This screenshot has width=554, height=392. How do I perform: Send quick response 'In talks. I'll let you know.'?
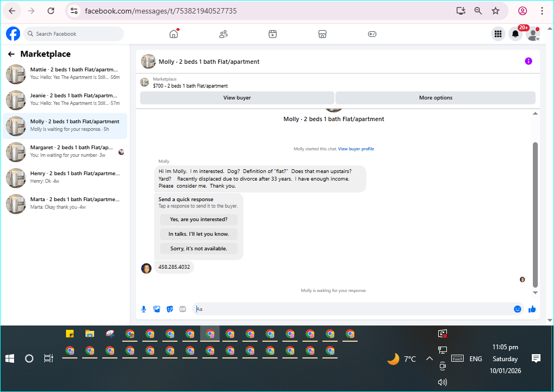pos(199,234)
